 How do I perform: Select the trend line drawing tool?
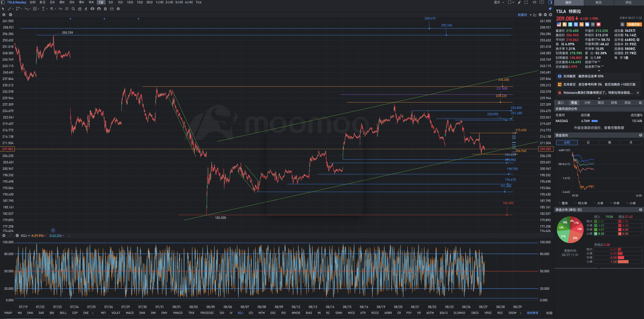click(10, 9)
